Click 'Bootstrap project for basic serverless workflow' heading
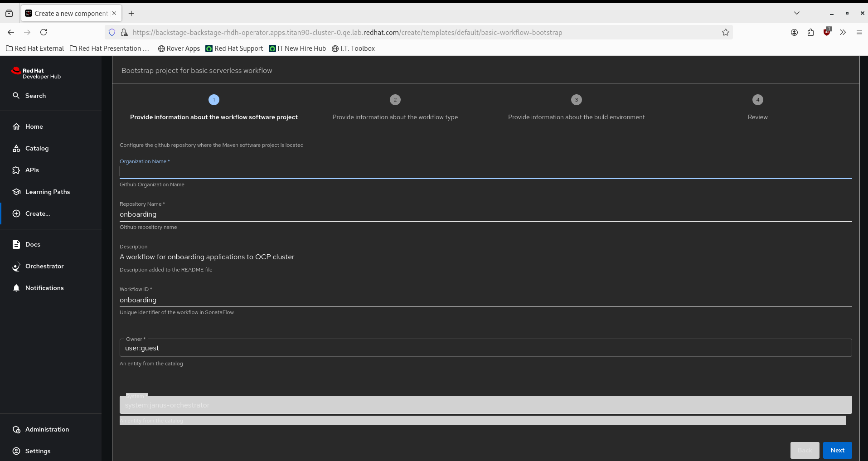Viewport: 868px width, 461px height. (197, 71)
